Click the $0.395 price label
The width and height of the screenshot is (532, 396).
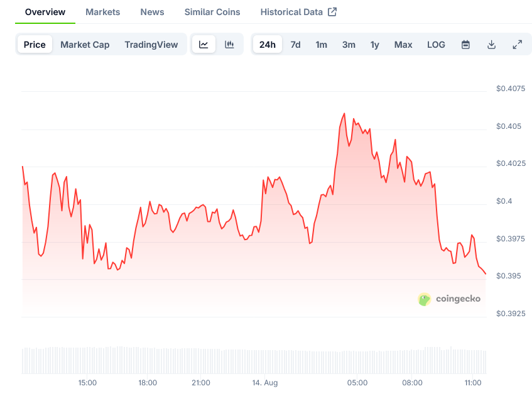click(x=509, y=276)
